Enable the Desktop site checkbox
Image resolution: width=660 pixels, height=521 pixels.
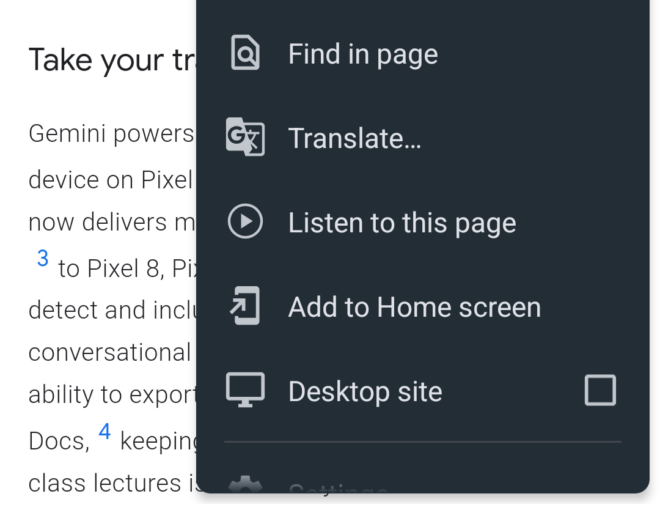pyautogui.click(x=600, y=390)
